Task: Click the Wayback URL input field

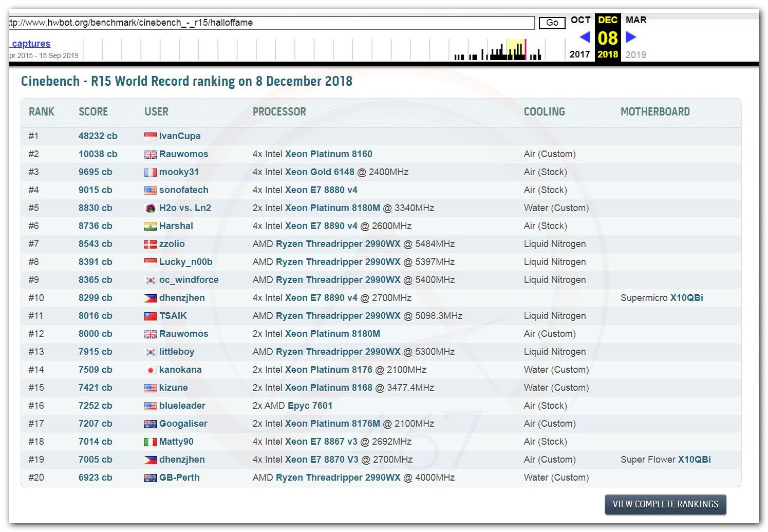Action: [x=271, y=23]
